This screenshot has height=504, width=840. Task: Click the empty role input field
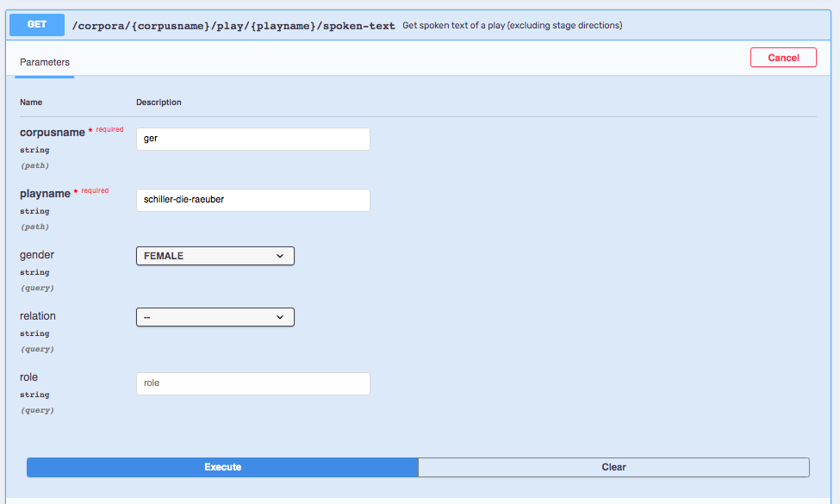pos(252,383)
